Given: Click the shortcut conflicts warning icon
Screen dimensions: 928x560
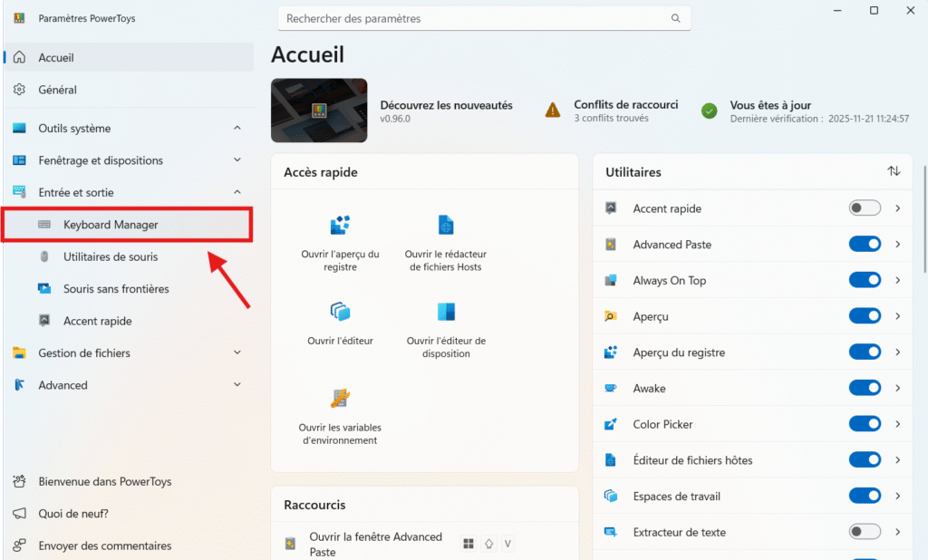Looking at the screenshot, I should pyautogui.click(x=553, y=111).
